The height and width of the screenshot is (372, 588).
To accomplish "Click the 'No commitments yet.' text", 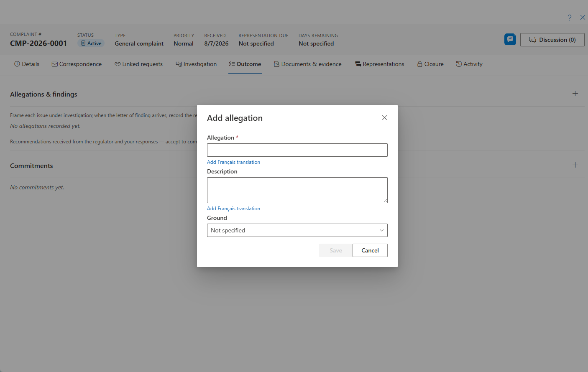I will (37, 187).
